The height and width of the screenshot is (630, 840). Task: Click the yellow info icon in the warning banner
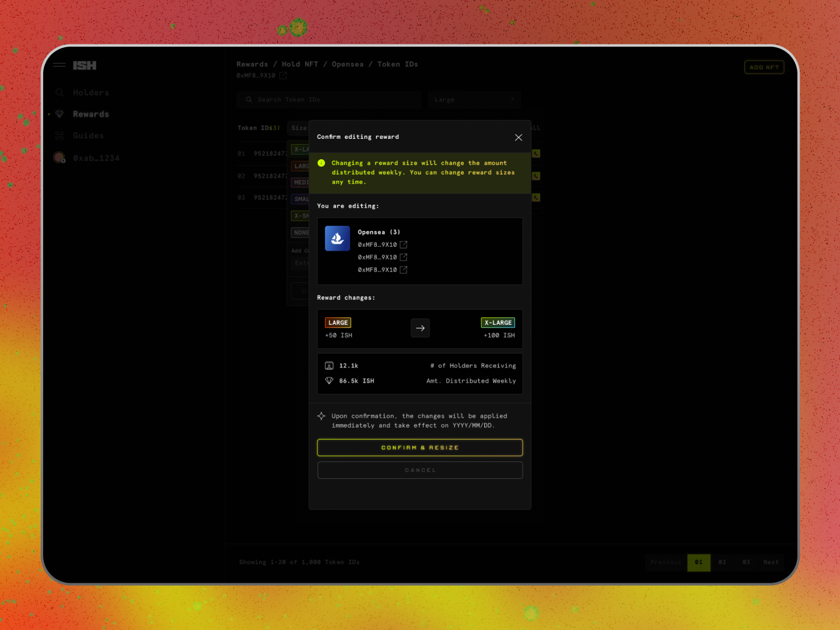tap(321, 163)
